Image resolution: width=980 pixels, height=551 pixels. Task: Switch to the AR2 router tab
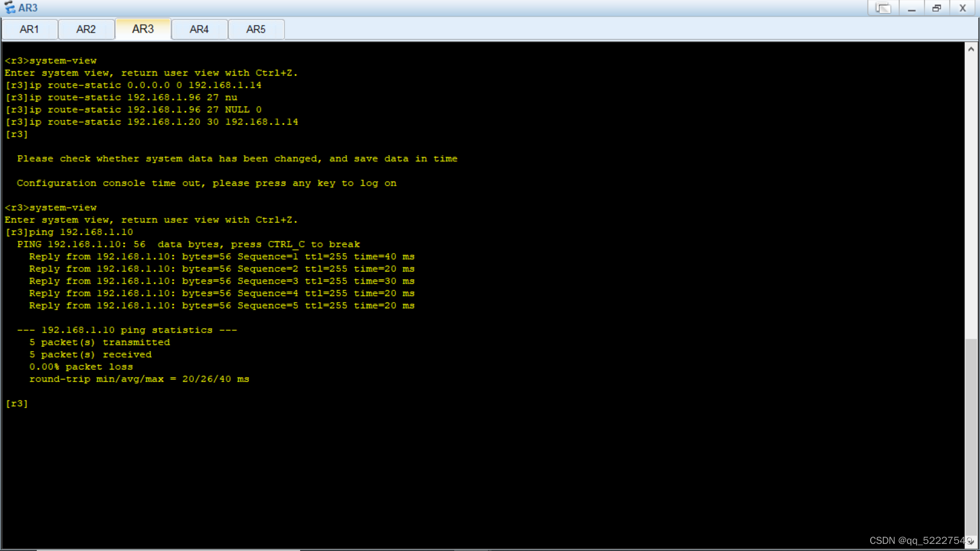point(86,29)
